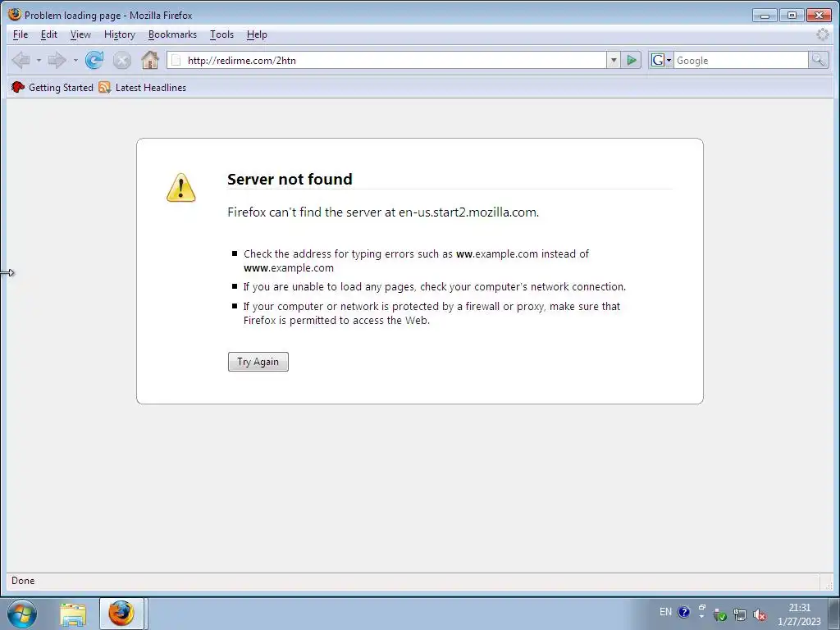
Task: Click the yellow warning triangle icon
Action: [x=181, y=188]
